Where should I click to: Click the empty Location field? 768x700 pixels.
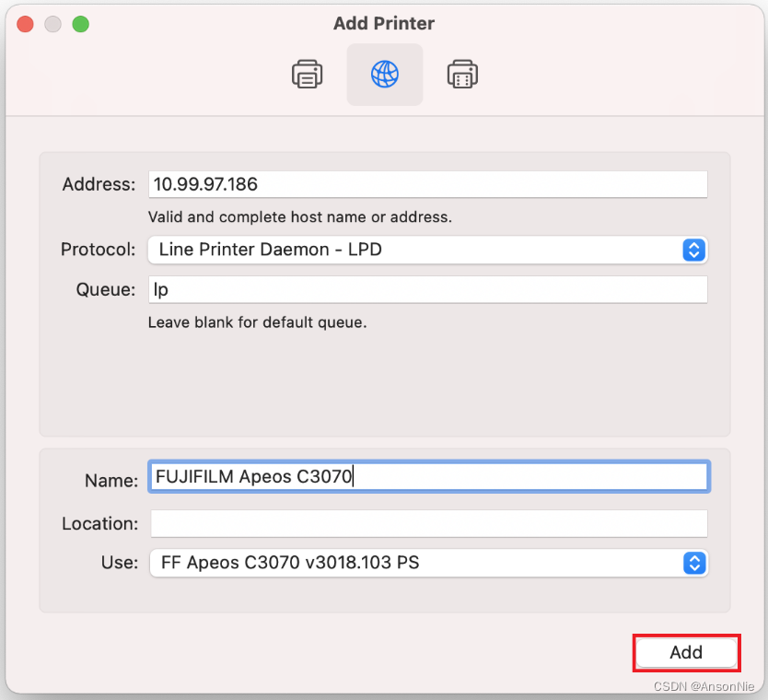[428, 523]
